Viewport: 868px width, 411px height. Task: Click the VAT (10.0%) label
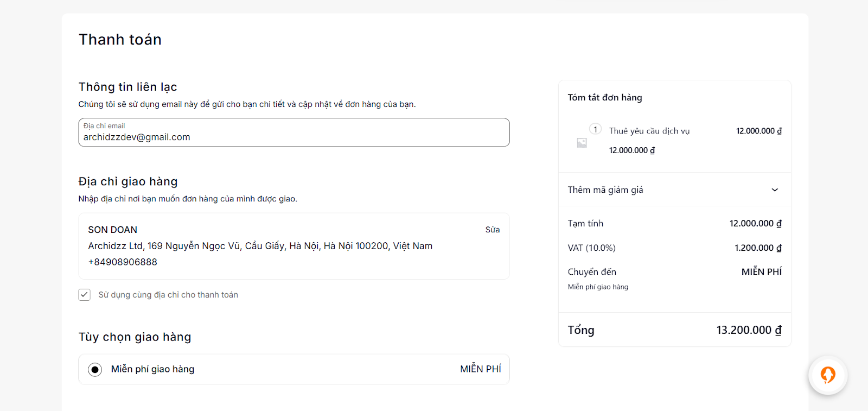tap(591, 248)
